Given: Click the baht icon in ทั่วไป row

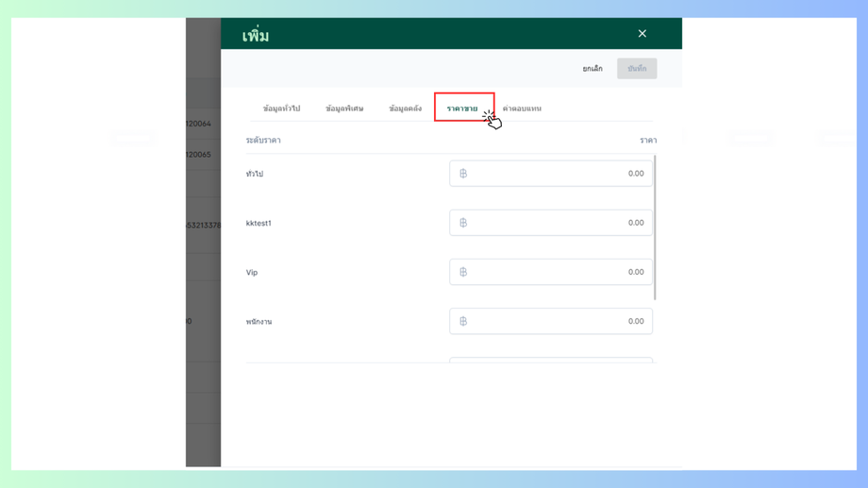Looking at the screenshot, I should 463,174.
